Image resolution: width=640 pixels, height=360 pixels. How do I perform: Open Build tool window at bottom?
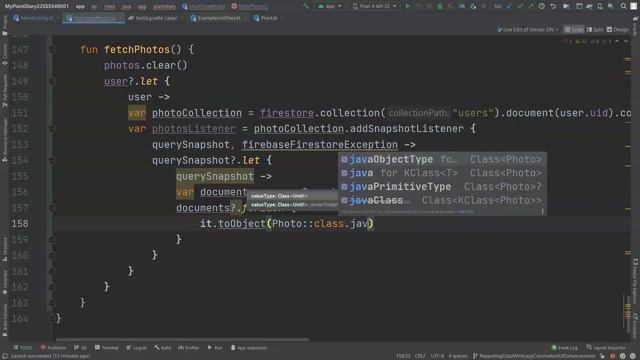pyautogui.click(x=162, y=348)
